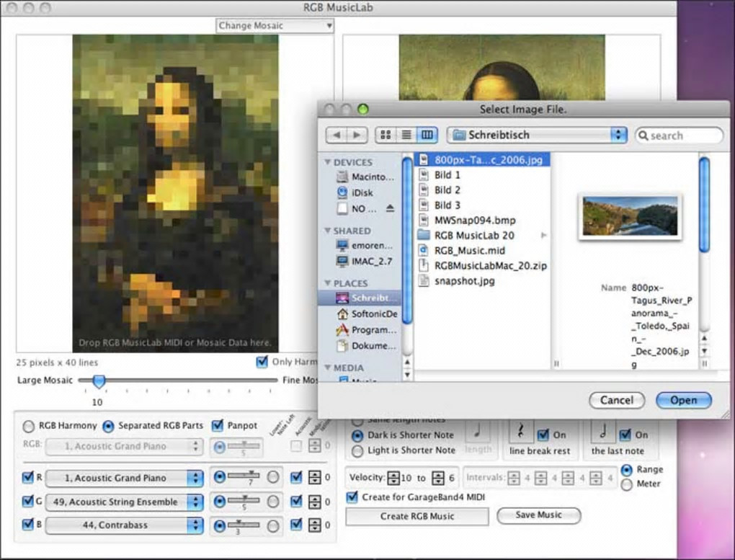
Task: Uncheck the G channel checkbox
Action: 27,502
